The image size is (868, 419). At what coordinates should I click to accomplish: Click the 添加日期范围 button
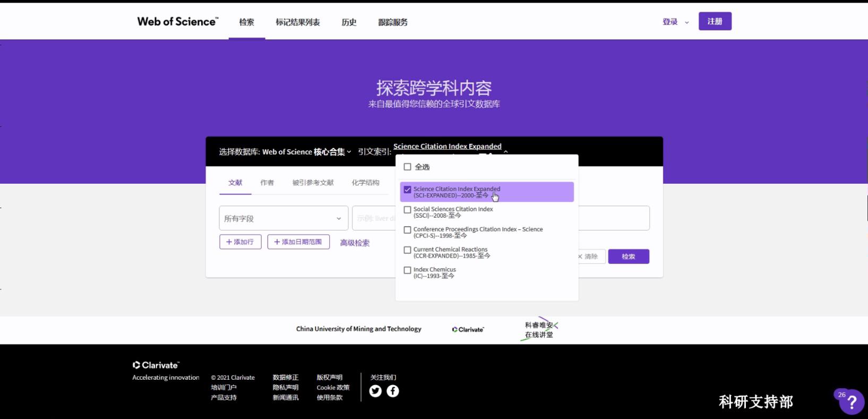[x=298, y=242]
